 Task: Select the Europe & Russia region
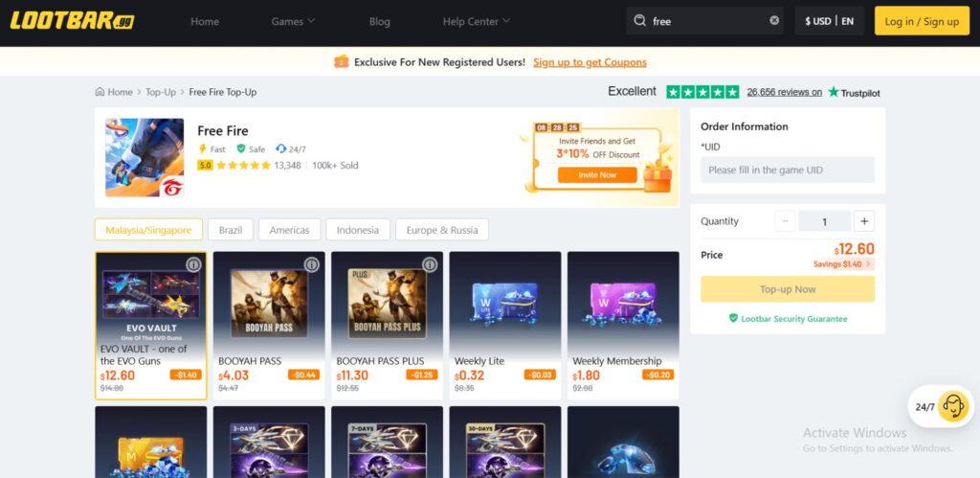[x=441, y=230]
